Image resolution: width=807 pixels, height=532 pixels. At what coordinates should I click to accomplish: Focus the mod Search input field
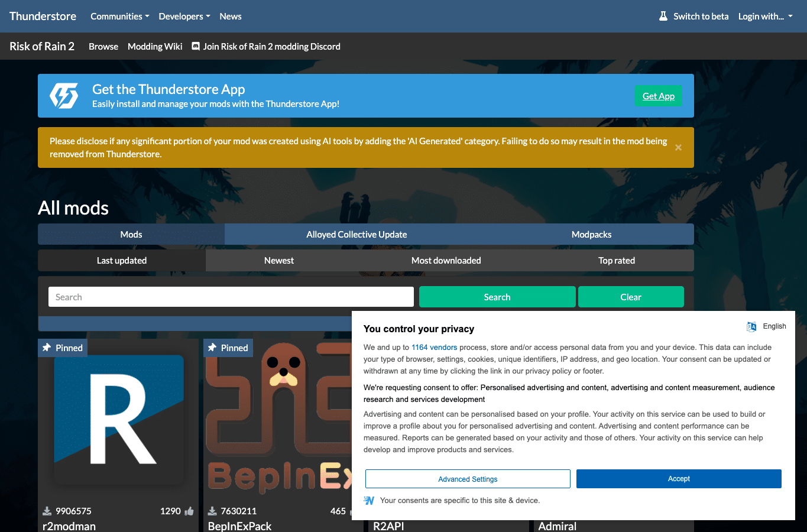point(231,297)
